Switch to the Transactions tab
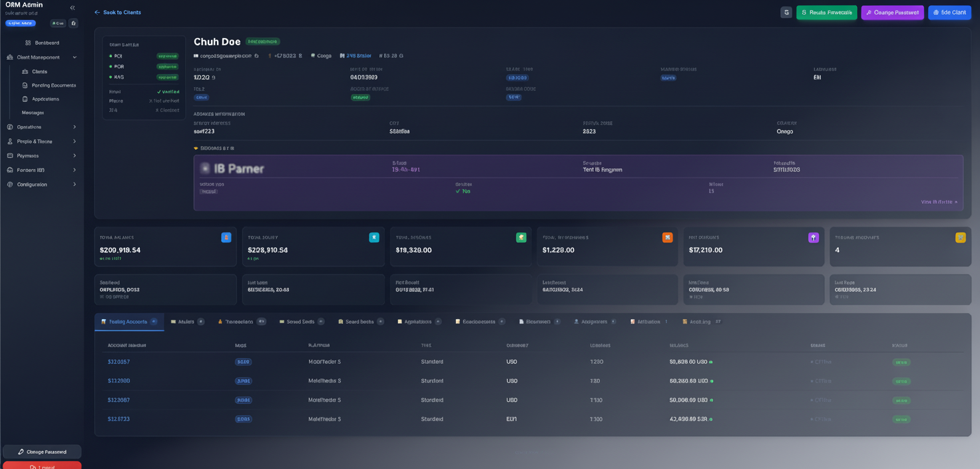980x469 pixels. (x=238, y=322)
